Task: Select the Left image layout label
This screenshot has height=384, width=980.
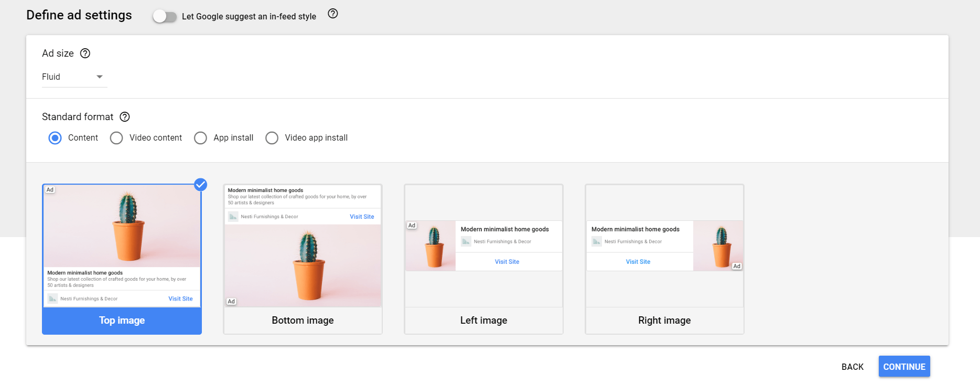Action: 483,321
